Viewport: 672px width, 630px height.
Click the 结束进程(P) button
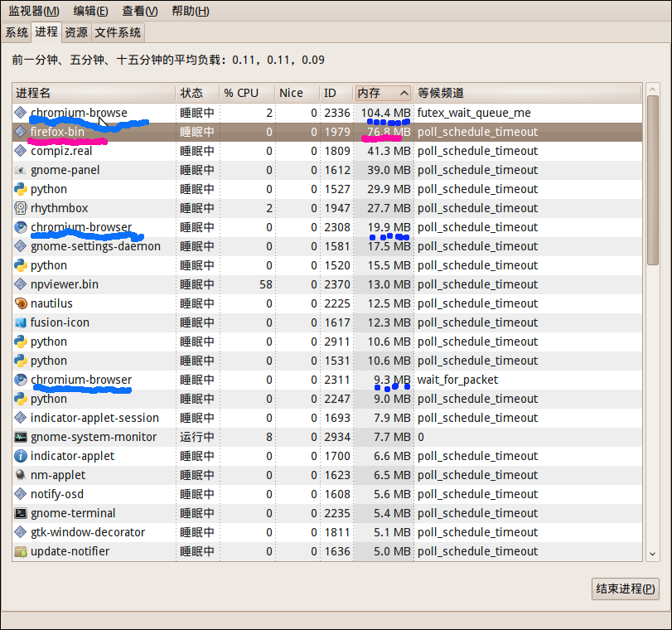click(x=626, y=589)
